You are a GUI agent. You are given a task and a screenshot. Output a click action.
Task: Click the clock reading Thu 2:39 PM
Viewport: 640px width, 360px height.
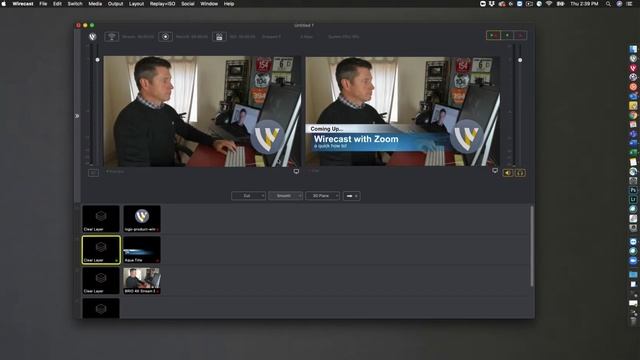click(584, 4)
